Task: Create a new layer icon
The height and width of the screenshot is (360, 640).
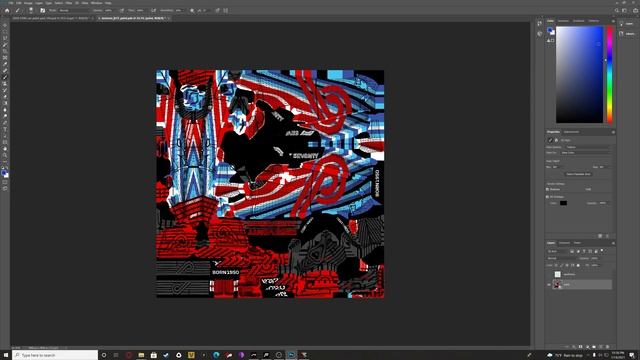Action: pyautogui.click(x=600, y=347)
